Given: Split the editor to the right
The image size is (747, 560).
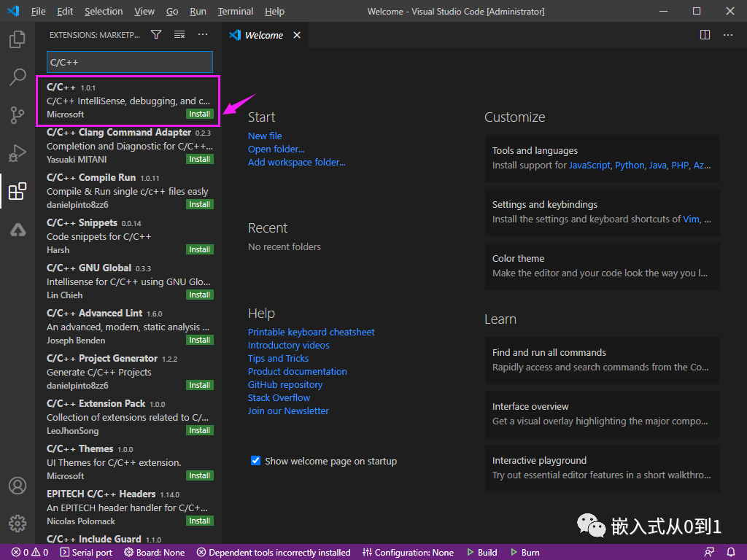Looking at the screenshot, I should (705, 35).
